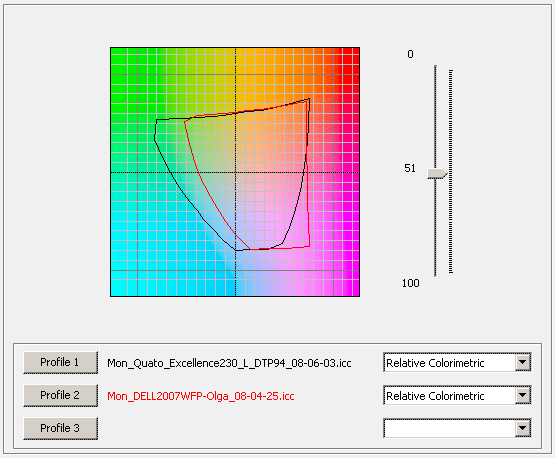
Task: Click the red top-right corner of the plot
Action: click(x=353, y=54)
